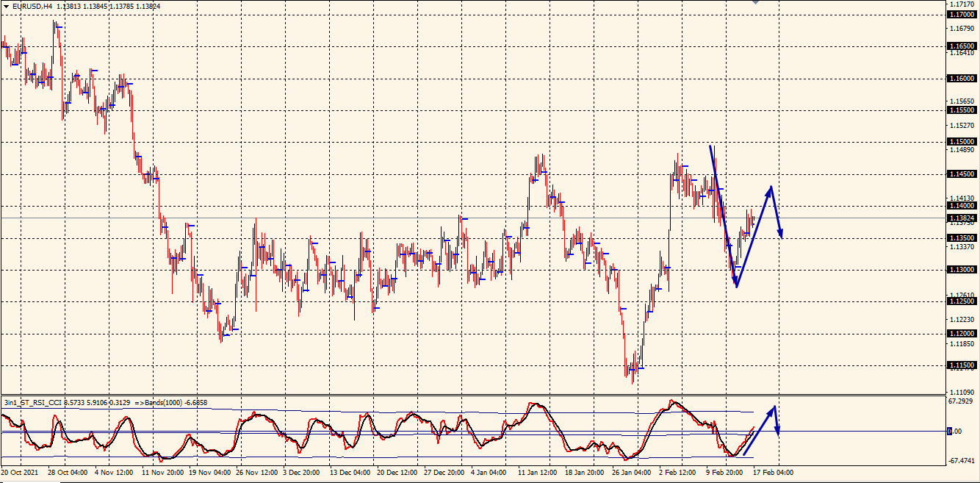Select the 1.16000 price level label
This screenshot has height=483, width=980.
[x=962, y=79]
